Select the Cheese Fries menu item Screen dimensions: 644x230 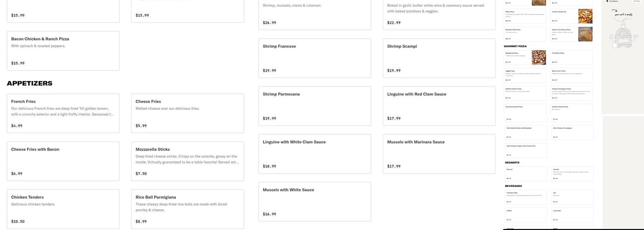point(187,113)
